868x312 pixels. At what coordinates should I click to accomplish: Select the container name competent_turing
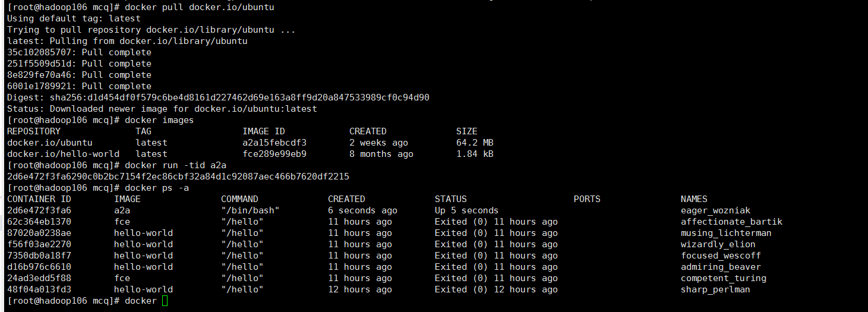click(x=724, y=278)
